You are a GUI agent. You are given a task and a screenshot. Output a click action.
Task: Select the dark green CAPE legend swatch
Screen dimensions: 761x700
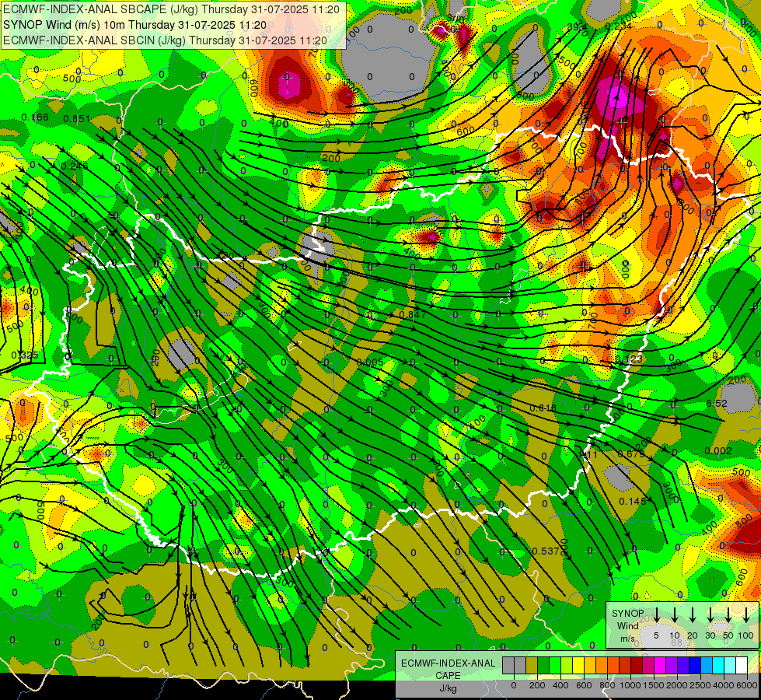[543, 665]
